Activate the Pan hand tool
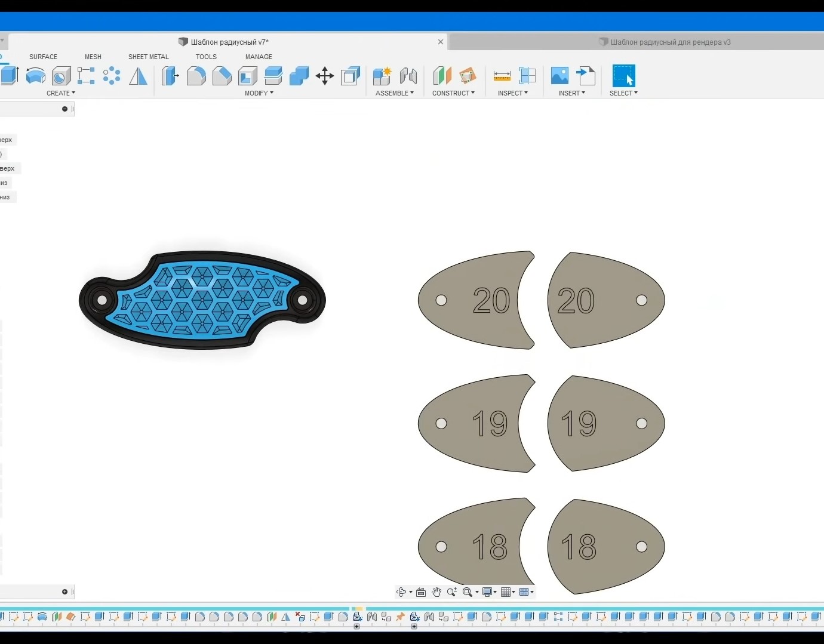 point(436,592)
